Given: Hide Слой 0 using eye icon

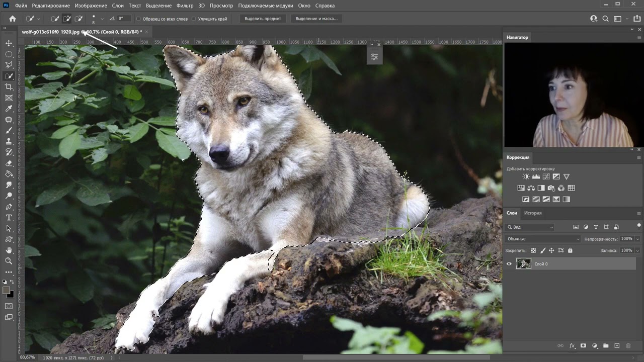Looking at the screenshot, I should 509,264.
